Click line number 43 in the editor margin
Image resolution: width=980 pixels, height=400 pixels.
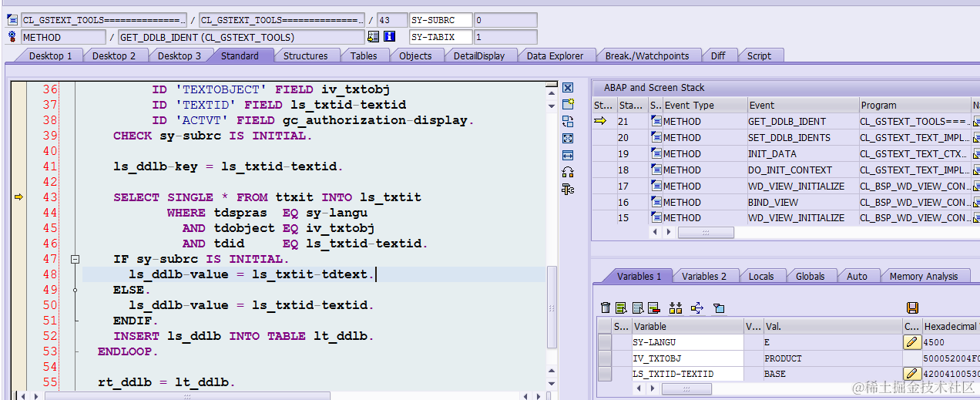click(50, 197)
